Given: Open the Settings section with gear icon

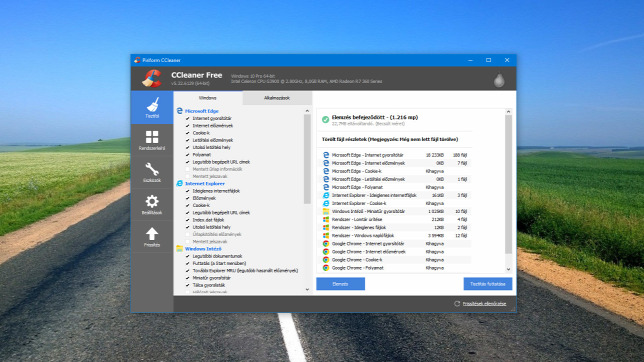Looking at the screenshot, I should pos(152,205).
